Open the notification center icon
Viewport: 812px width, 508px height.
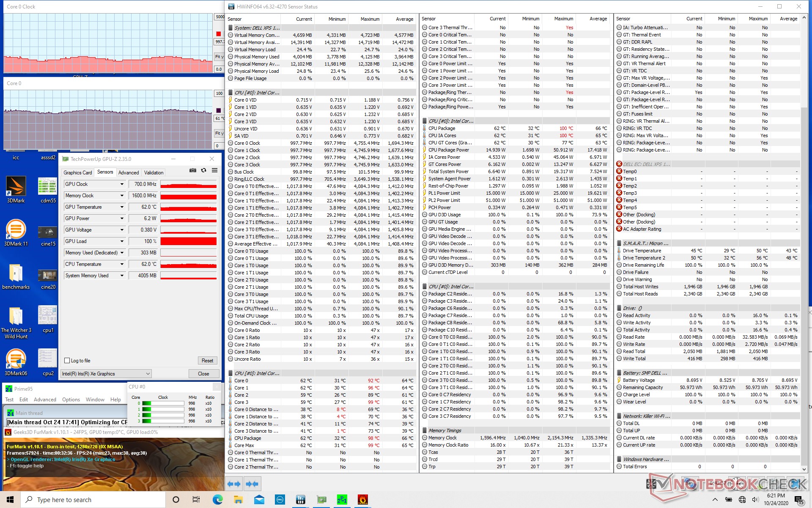click(798, 500)
